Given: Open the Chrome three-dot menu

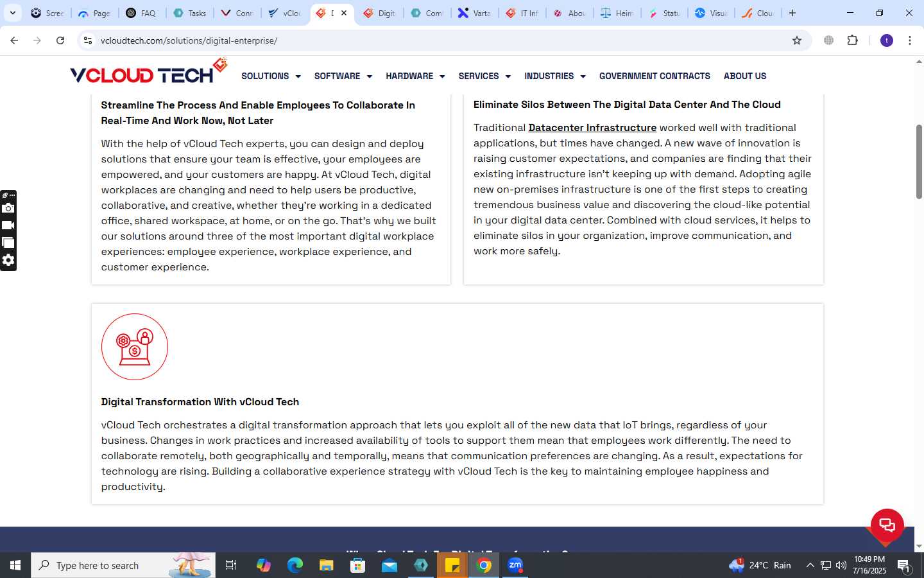Looking at the screenshot, I should pyautogui.click(x=910, y=40).
